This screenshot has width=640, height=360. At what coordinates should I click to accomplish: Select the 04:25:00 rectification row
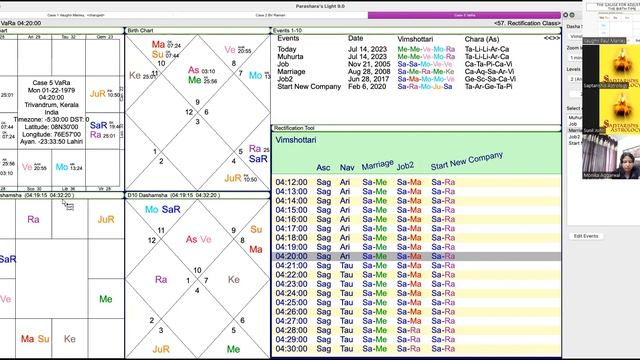point(416,302)
